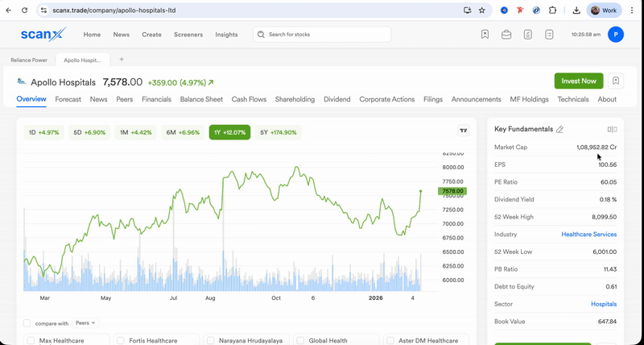Open the Screeners menu item
The image size is (644, 345).
click(188, 35)
